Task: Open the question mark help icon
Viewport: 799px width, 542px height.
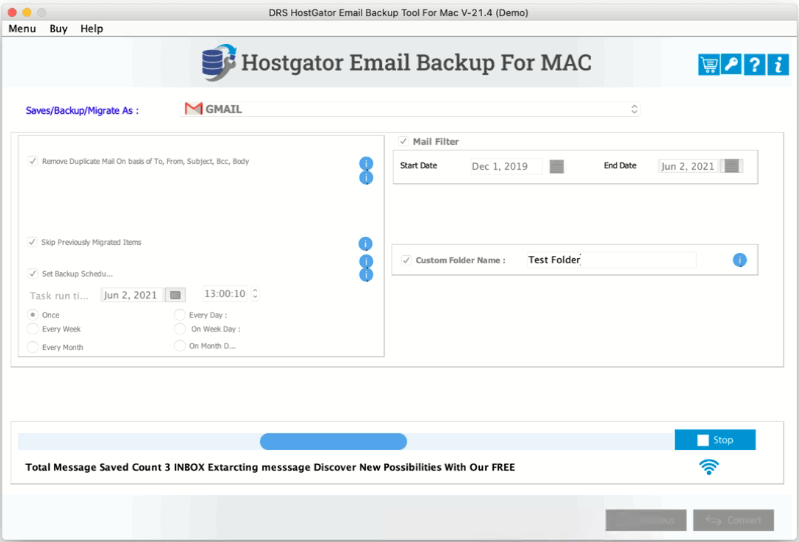Action: [755, 65]
